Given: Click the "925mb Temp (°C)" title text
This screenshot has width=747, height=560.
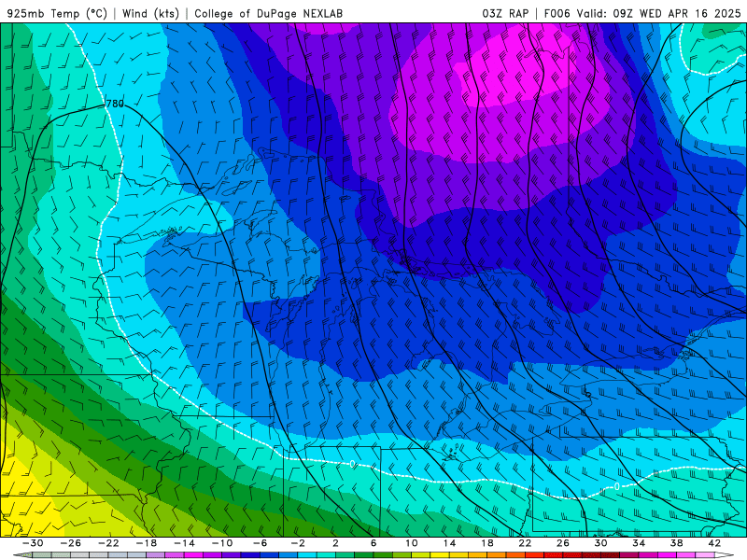Looking at the screenshot, I should [x=57, y=13].
